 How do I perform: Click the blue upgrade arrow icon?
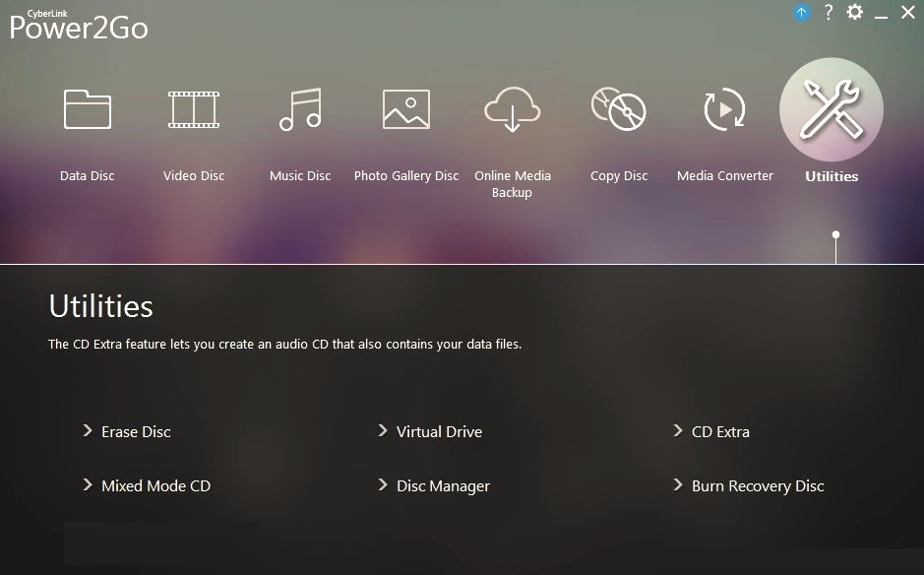[x=801, y=13]
